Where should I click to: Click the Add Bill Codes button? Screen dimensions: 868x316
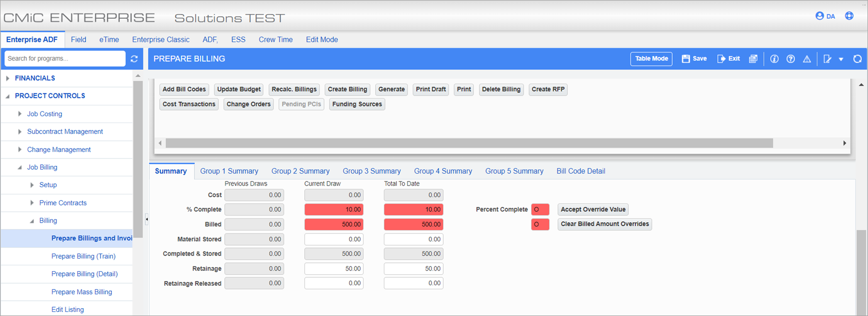coord(184,90)
